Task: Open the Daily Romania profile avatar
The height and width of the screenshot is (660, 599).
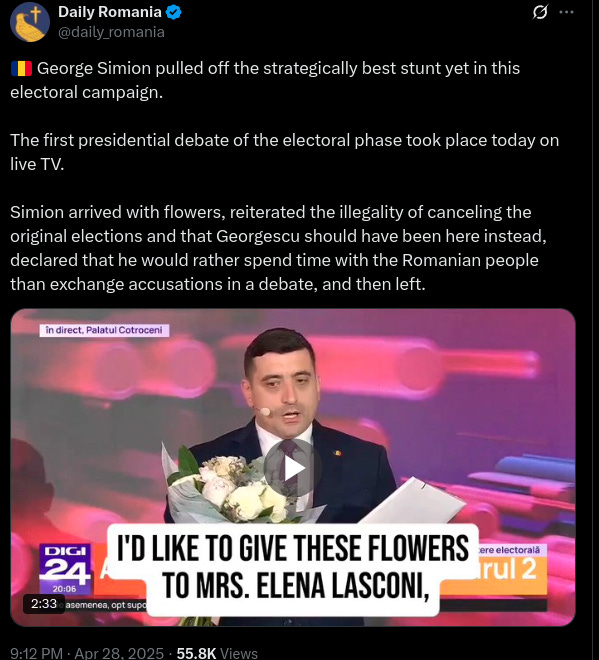Action: coord(30,22)
